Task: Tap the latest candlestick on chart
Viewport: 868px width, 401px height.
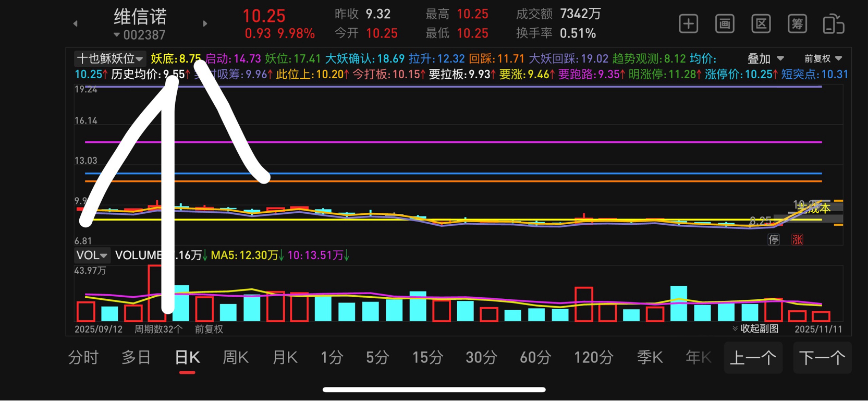Action: coord(821,201)
